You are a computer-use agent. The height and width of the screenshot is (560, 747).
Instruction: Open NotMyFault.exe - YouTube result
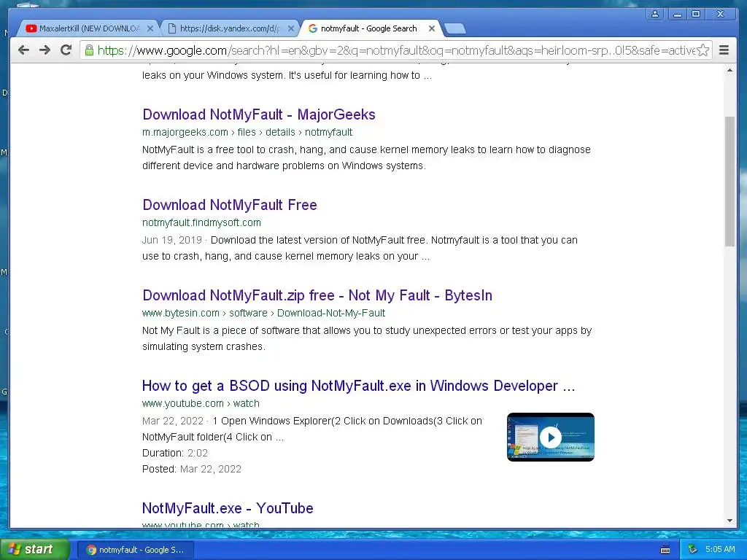(228, 508)
